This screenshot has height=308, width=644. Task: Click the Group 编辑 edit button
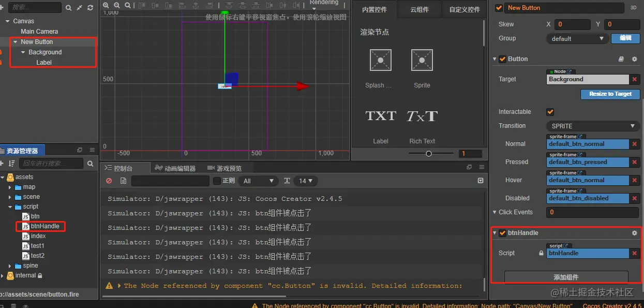(625, 38)
